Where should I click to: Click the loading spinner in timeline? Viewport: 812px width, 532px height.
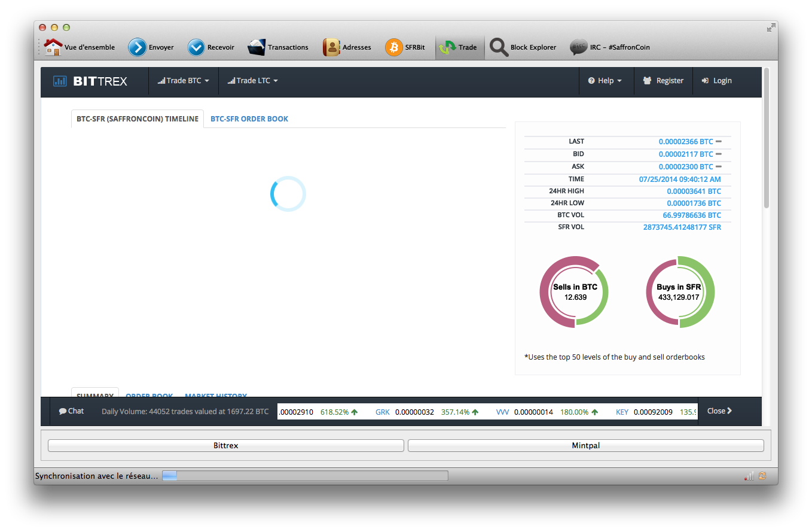coord(288,194)
